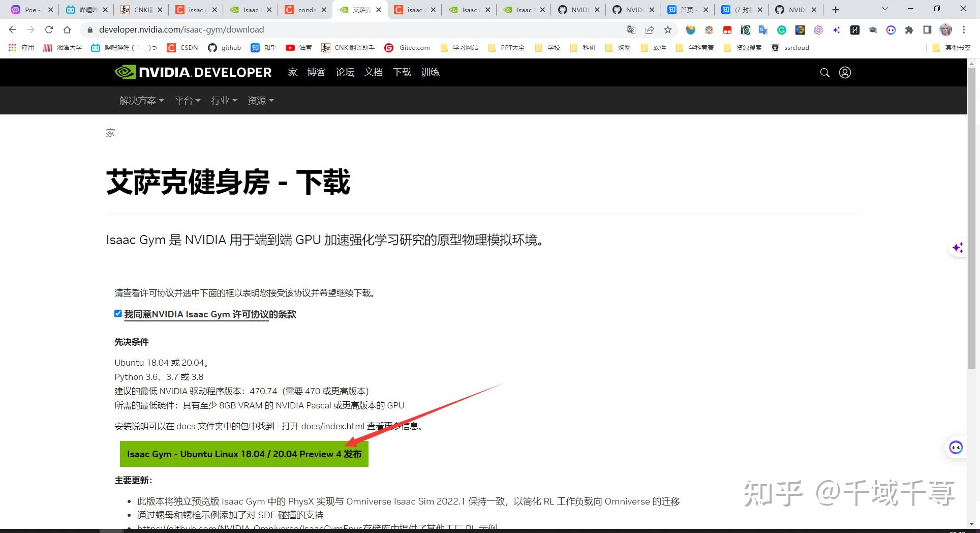Open the ssrcloud bookmark
Image resolution: width=980 pixels, height=533 pixels.
pyautogui.click(x=790, y=48)
